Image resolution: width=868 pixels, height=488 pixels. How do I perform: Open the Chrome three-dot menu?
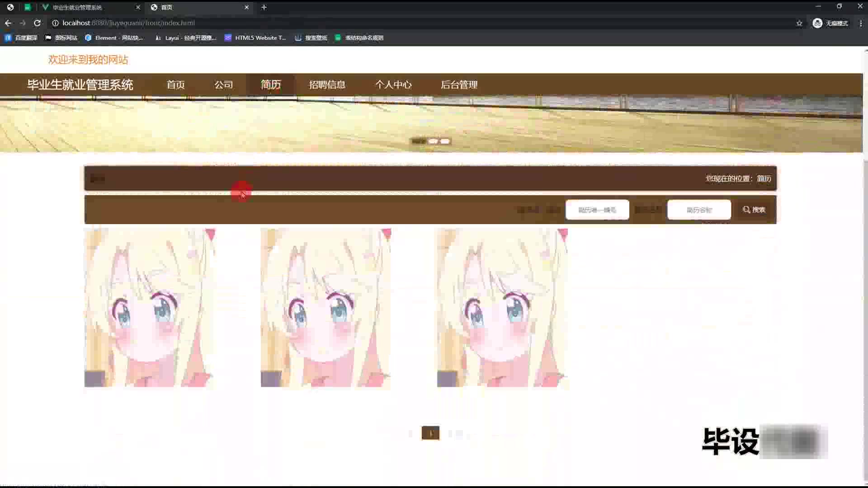tap(861, 23)
